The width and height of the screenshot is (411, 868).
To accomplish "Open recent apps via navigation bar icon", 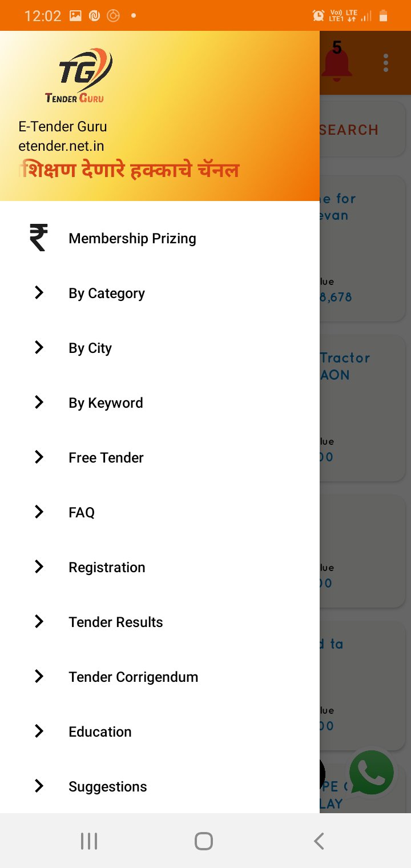I will tap(89, 841).
